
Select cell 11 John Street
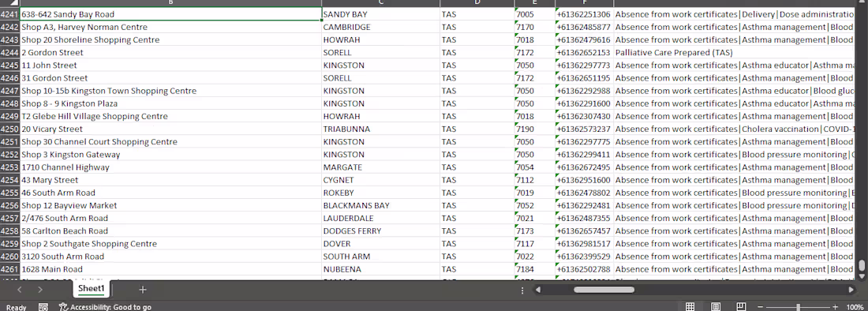[x=170, y=66]
